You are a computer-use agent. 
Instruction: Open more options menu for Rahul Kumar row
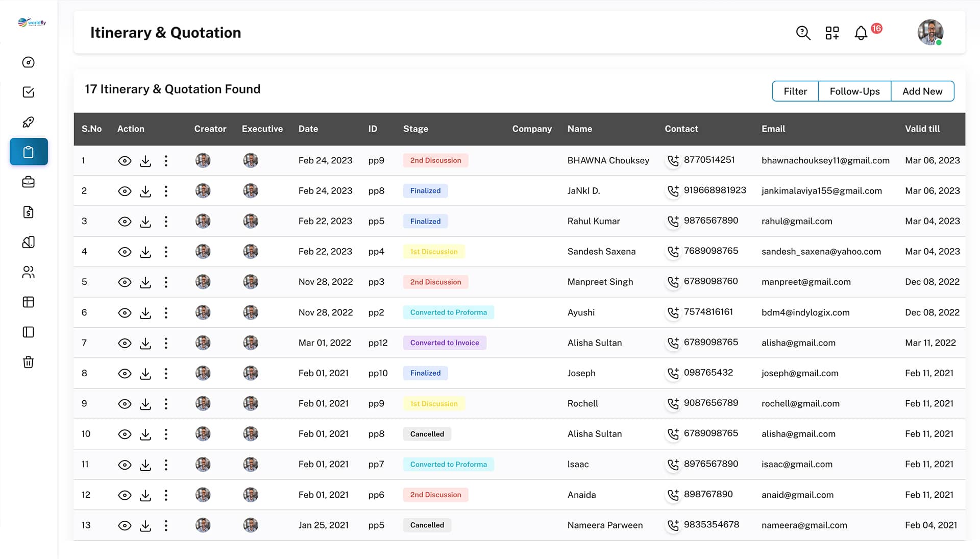(166, 222)
